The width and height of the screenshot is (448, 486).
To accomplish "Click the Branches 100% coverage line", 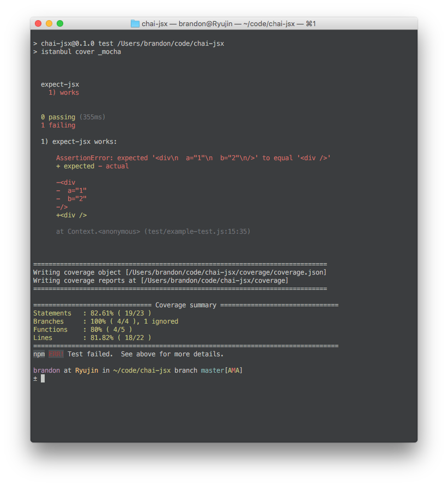I will tap(106, 321).
